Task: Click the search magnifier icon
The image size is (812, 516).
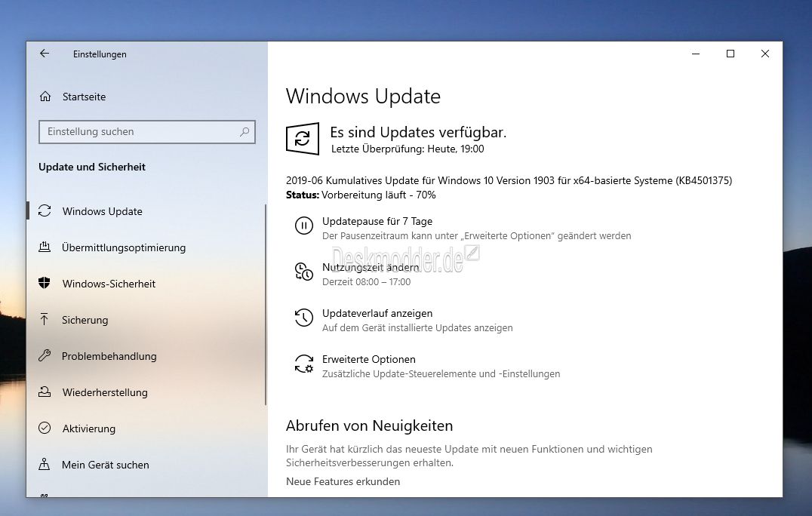Action: pyautogui.click(x=245, y=132)
